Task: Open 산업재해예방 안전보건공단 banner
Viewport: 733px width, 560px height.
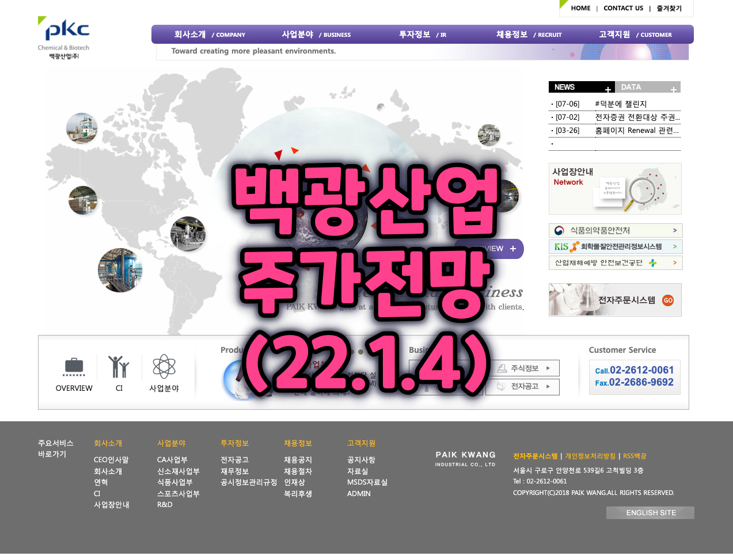Action: 616,262
